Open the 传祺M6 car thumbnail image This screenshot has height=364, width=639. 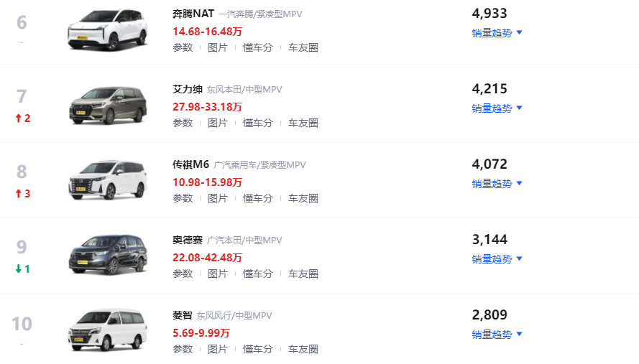[108, 180]
